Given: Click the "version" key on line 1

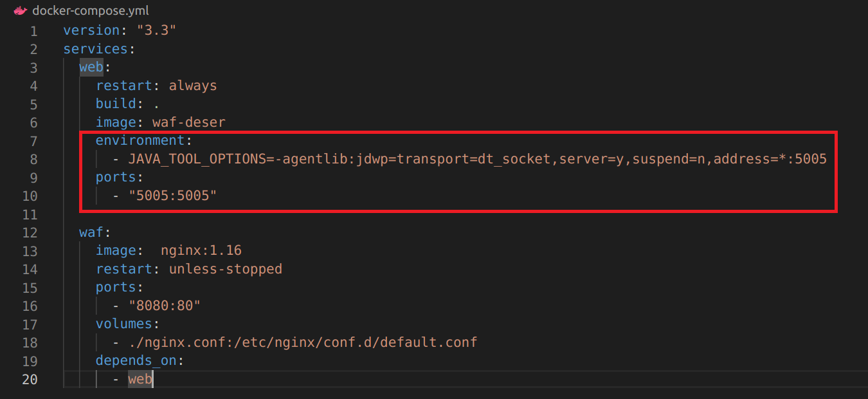Looking at the screenshot, I should [91, 31].
